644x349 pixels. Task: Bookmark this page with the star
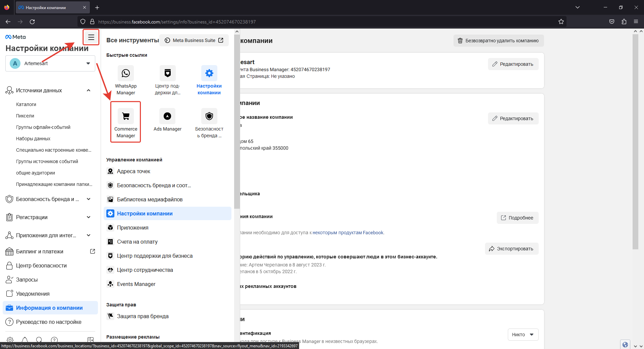[x=561, y=22]
